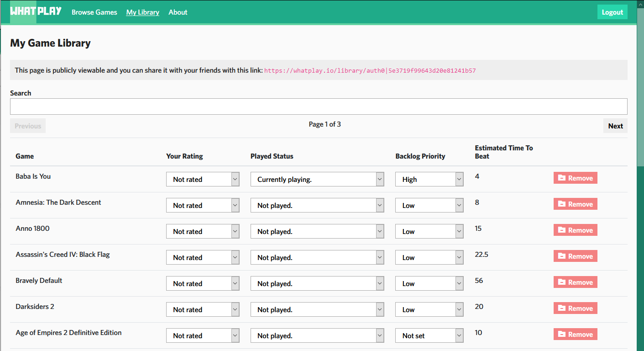Click the Bravely Default game title
644x351 pixels.
[39, 281]
